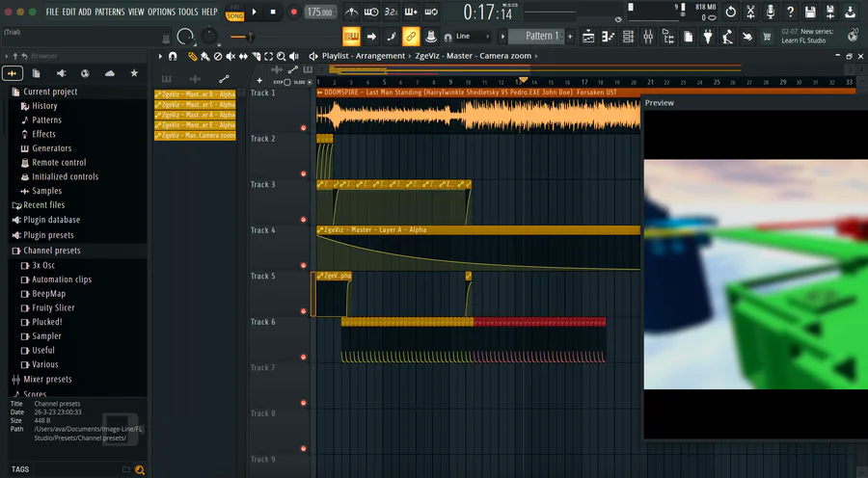Expand the Recent files folder

[x=43, y=205]
